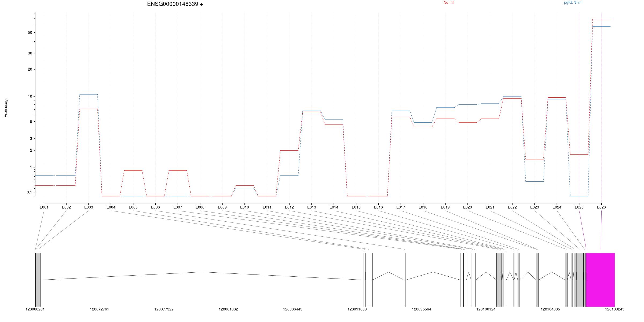Click the Exon usage axis title
This screenshot has height=322, width=644.
click(6, 107)
